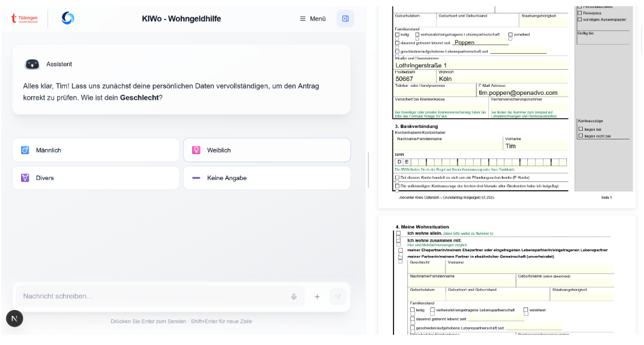Activate the microphone icon for voice input

[x=293, y=296]
